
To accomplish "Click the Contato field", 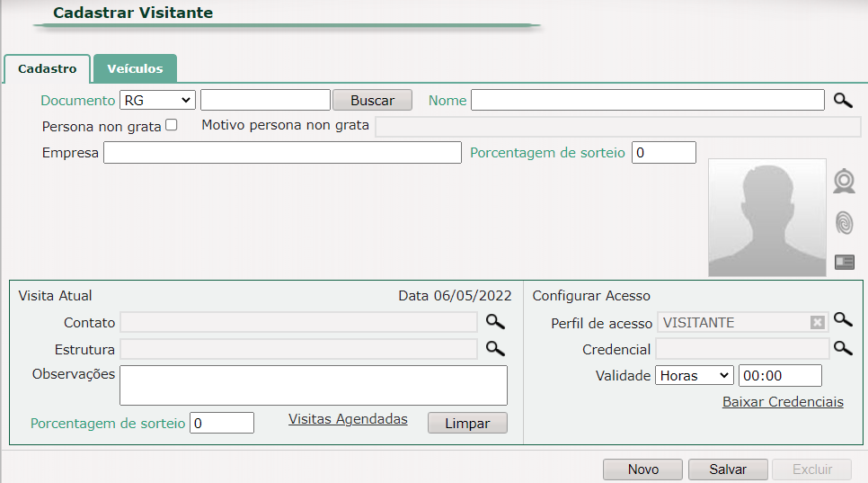I will tap(299, 322).
